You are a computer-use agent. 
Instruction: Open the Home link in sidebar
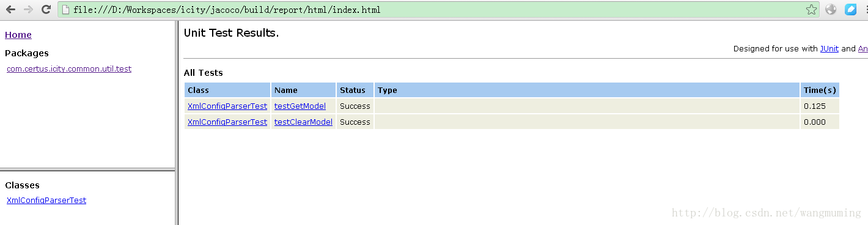pos(18,35)
